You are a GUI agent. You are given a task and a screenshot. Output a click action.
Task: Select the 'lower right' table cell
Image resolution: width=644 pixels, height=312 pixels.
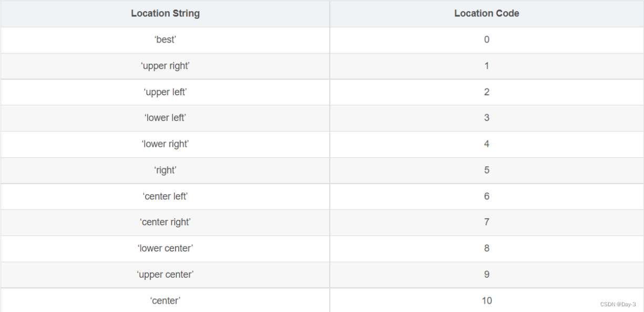pyautogui.click(x=165, y=144)
